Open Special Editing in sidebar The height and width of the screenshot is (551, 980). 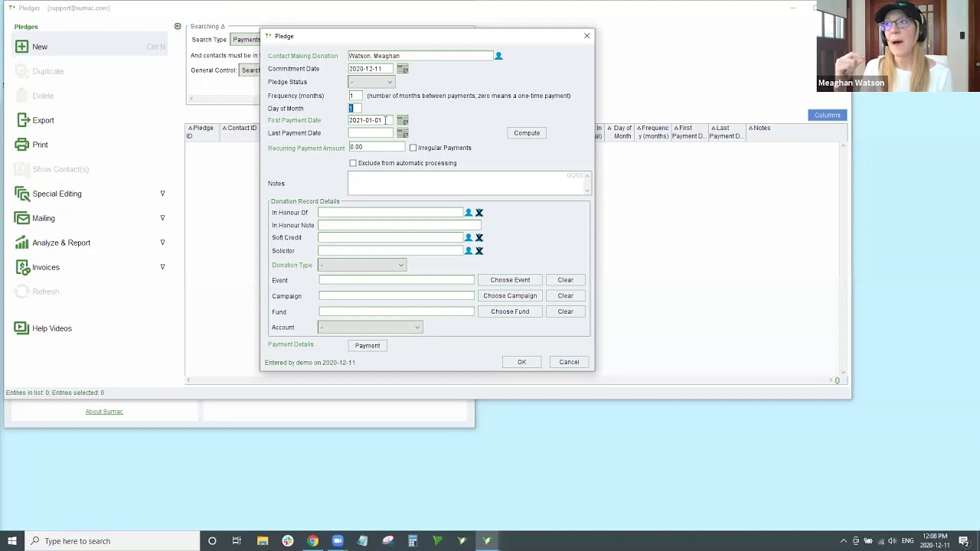coord(57,194)
